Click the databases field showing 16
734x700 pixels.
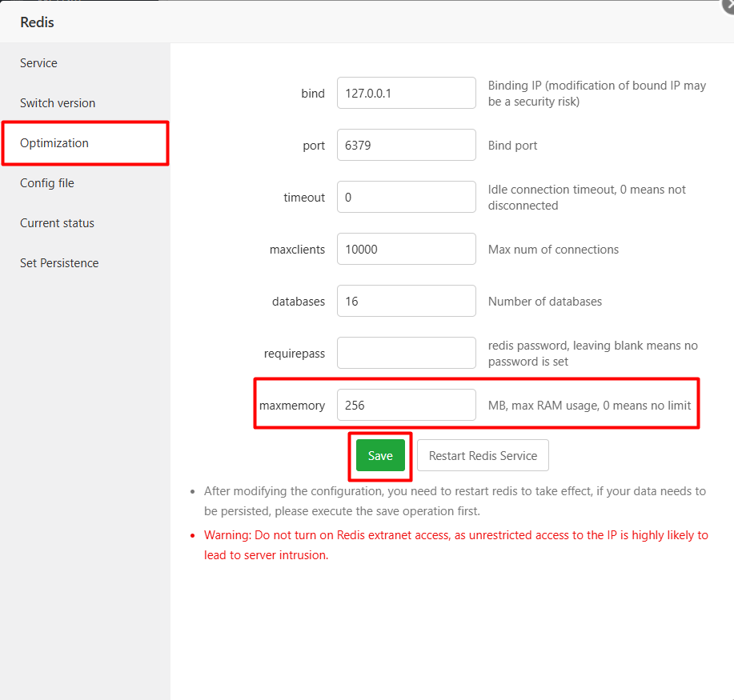click(x=406, y=301)
